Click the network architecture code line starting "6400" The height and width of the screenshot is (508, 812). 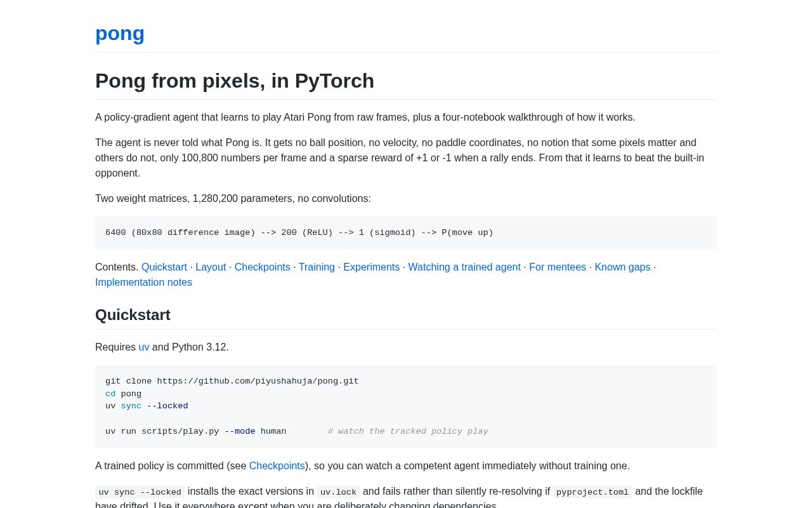coord(299,233)
